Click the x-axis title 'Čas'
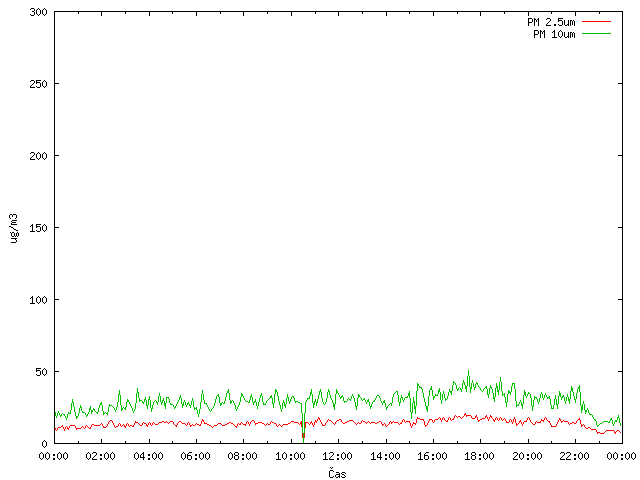The height and width of the screenshot is (480, 640). pos(337,473)
